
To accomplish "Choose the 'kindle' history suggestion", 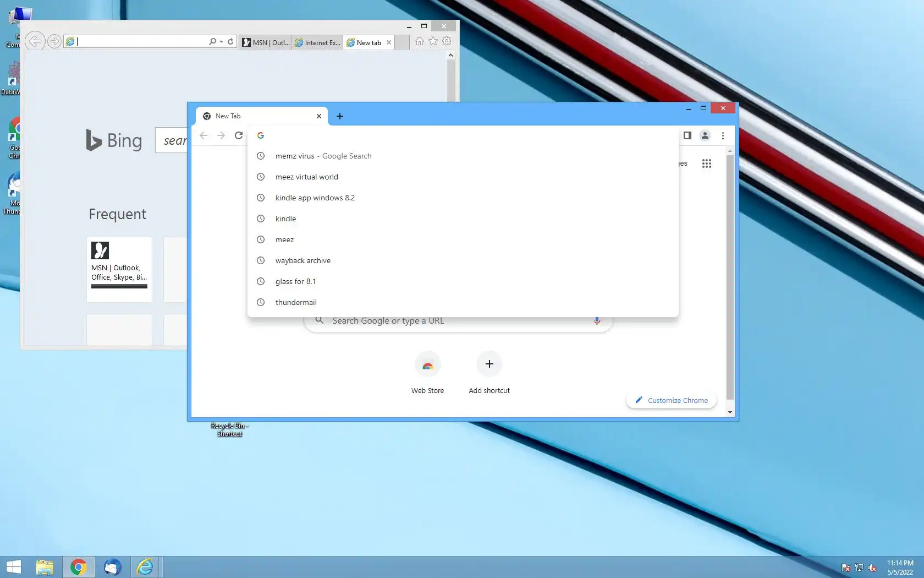I will pos(463,219).
